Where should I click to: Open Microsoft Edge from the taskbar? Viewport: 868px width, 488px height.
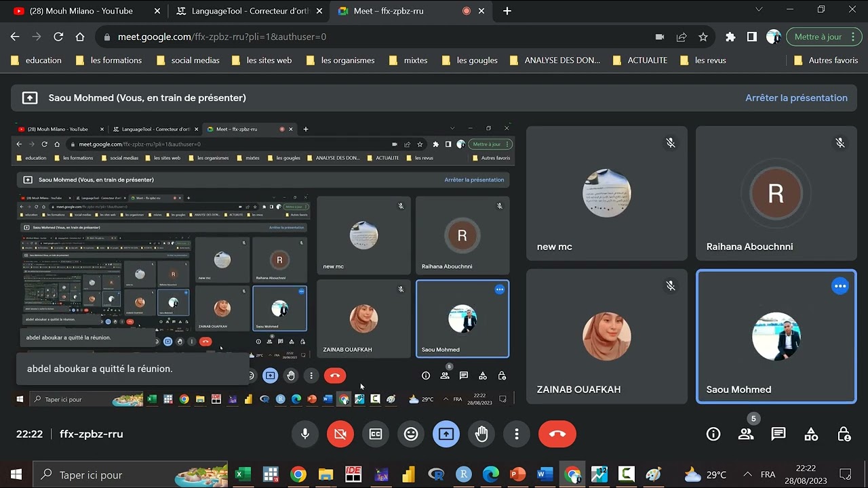click(491, 474)
